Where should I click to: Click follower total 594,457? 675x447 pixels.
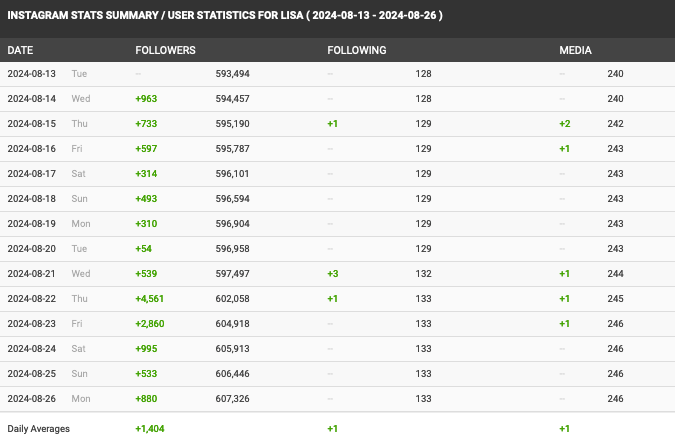click(x=232, y=99)
